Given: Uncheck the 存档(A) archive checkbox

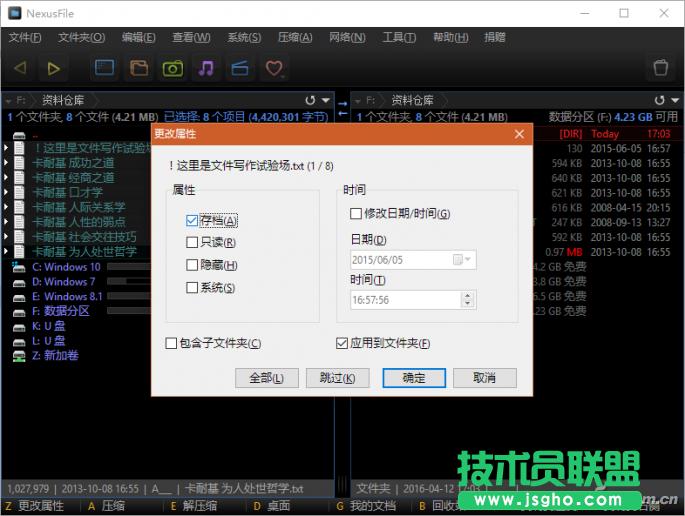Looking at the screenshot, I should click(192, 220).
